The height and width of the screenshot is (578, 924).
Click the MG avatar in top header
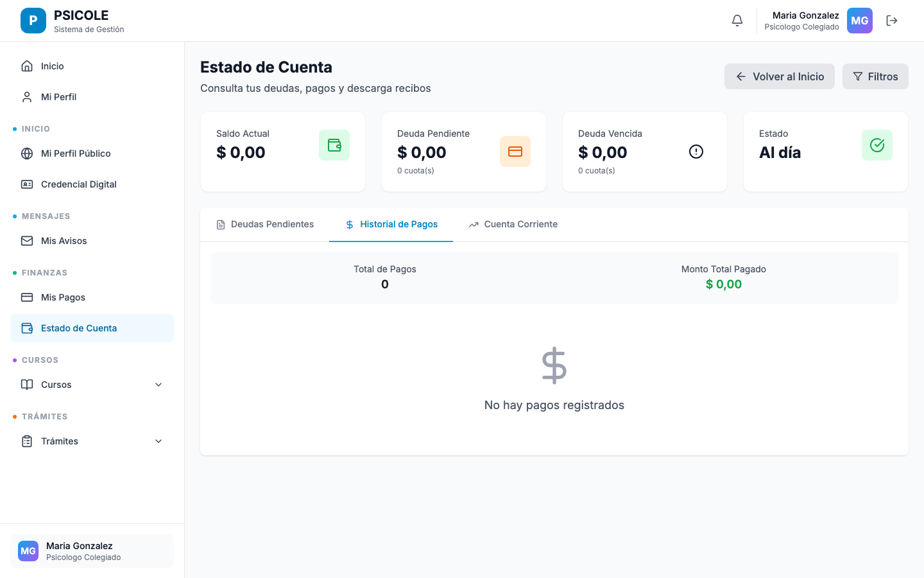(860, 21)
